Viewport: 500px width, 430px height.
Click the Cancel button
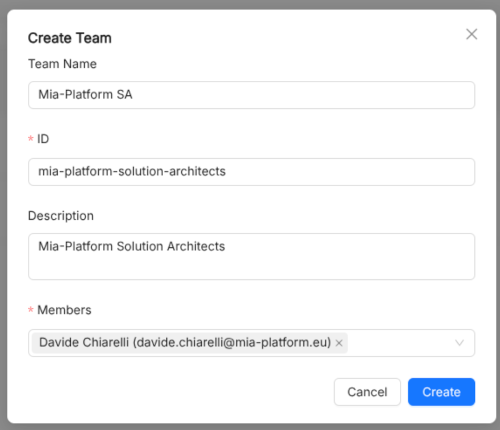pos(367,392)
